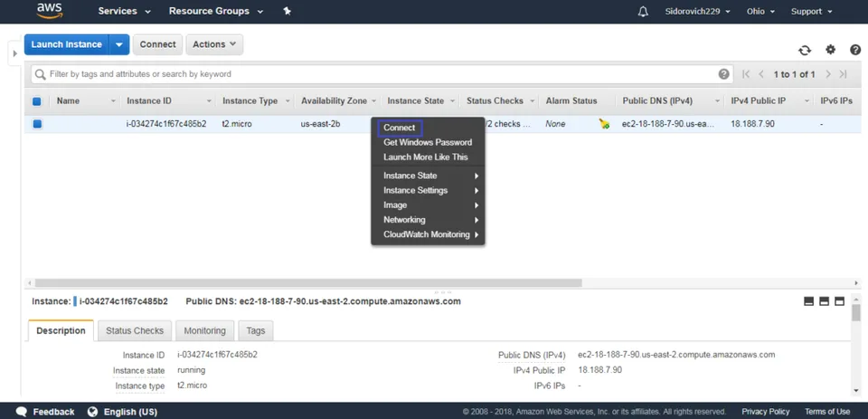Go to first page of results

pyautogui.click(x=746, y=74)
